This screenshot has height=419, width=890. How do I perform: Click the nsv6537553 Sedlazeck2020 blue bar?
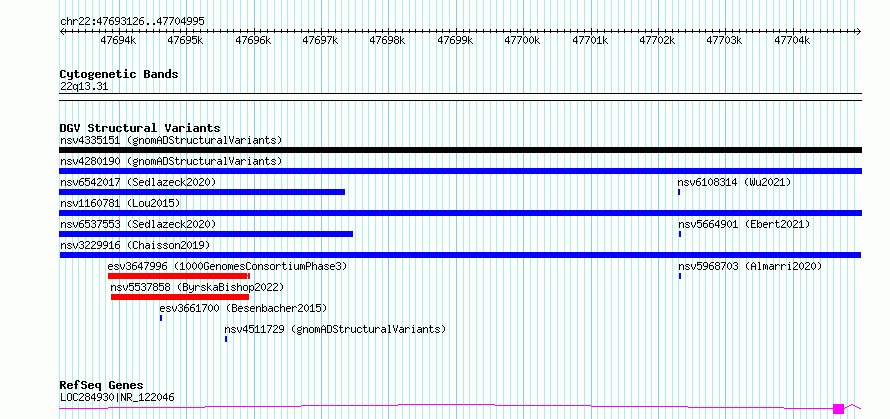(x=206, y=234)
